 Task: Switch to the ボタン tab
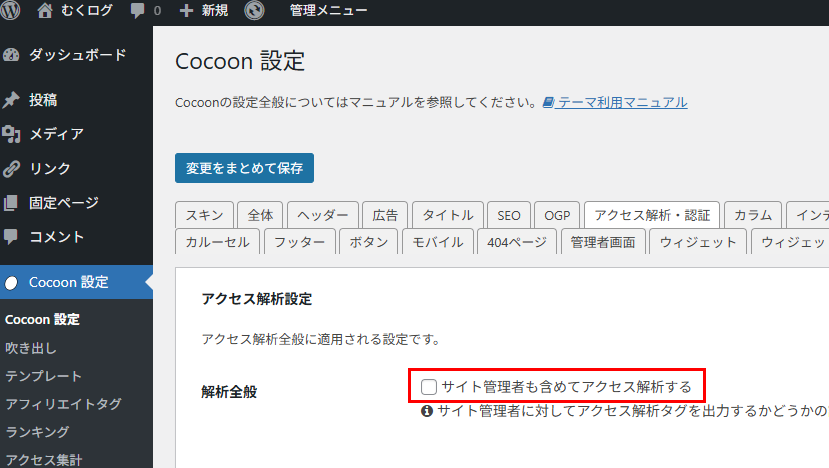pyautogui.click(x=369, y=242)
